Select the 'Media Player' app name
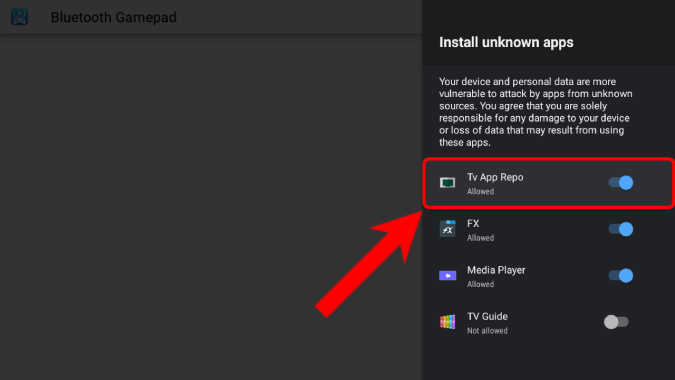 pyautogui.click(x=496, y=270)
